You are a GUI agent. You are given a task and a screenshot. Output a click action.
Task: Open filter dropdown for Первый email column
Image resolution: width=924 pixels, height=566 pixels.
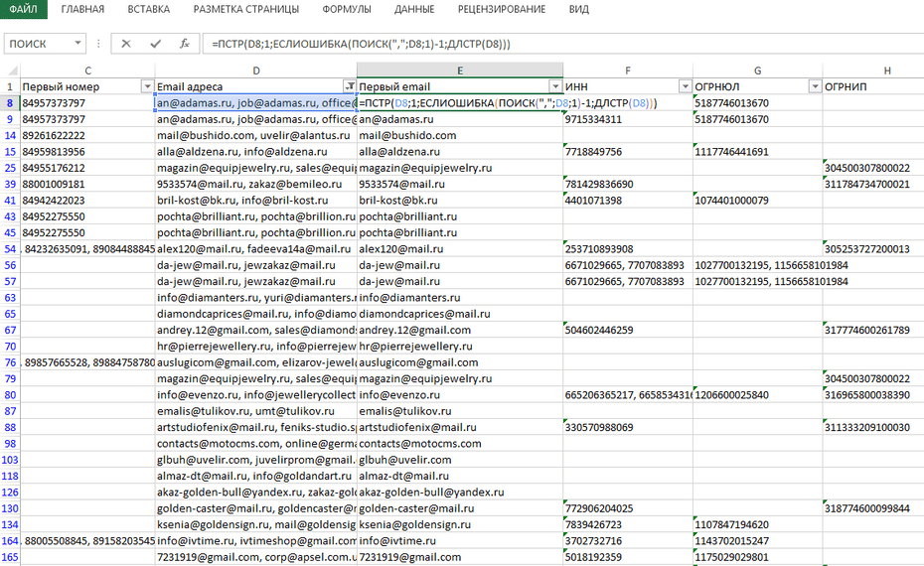click(555, 86)
